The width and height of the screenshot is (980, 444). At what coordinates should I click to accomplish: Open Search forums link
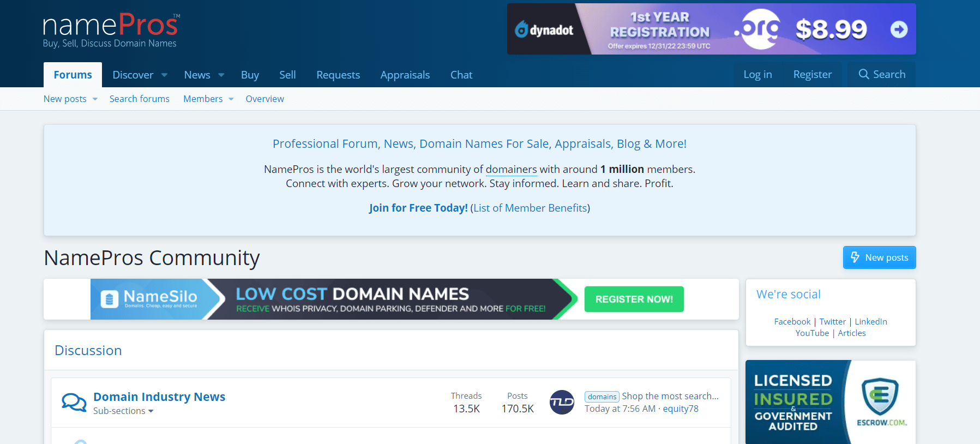coord(140,99)
